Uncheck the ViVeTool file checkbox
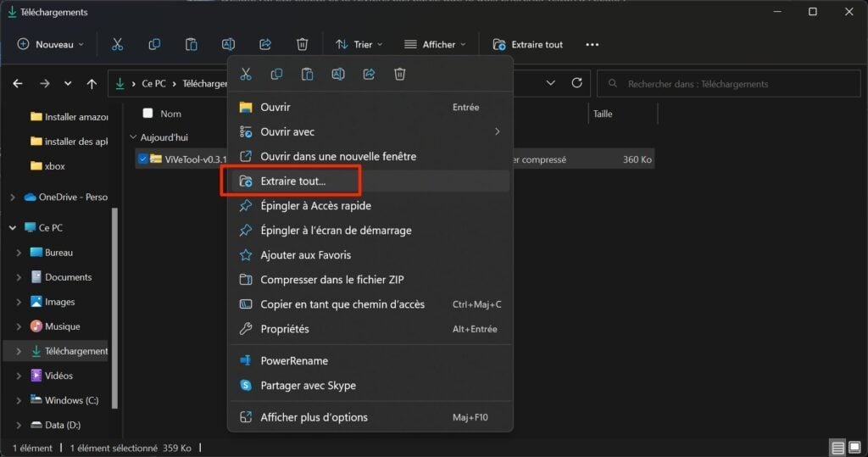 142,159
